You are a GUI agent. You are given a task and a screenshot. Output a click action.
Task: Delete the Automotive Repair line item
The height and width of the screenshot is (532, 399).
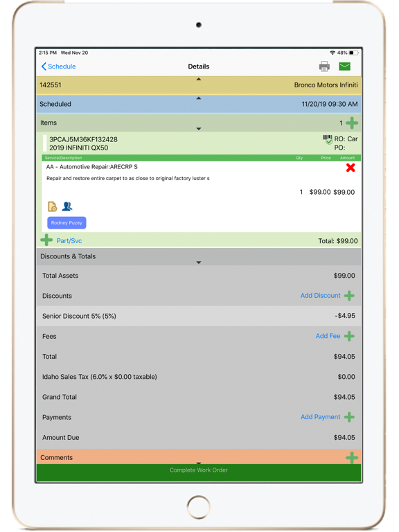tap(351, 168)
